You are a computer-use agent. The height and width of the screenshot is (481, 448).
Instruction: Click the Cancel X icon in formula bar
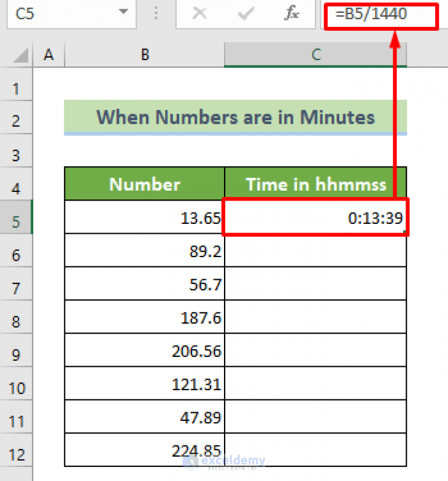coord(199,15)
